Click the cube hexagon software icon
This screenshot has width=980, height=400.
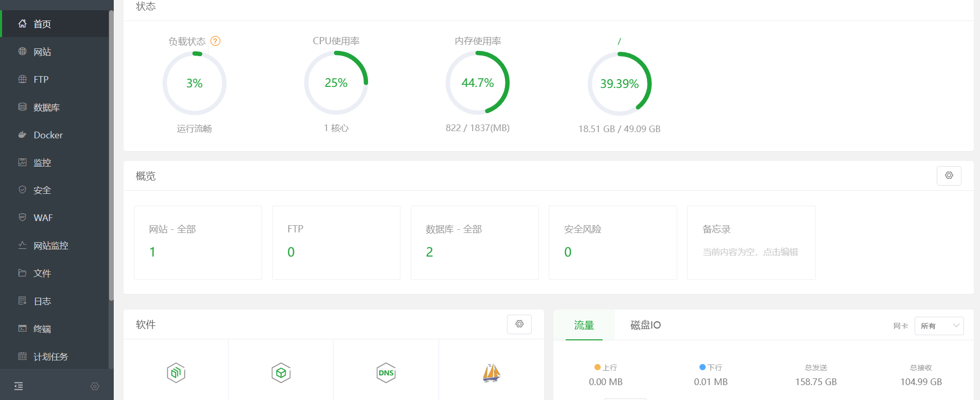281,373
